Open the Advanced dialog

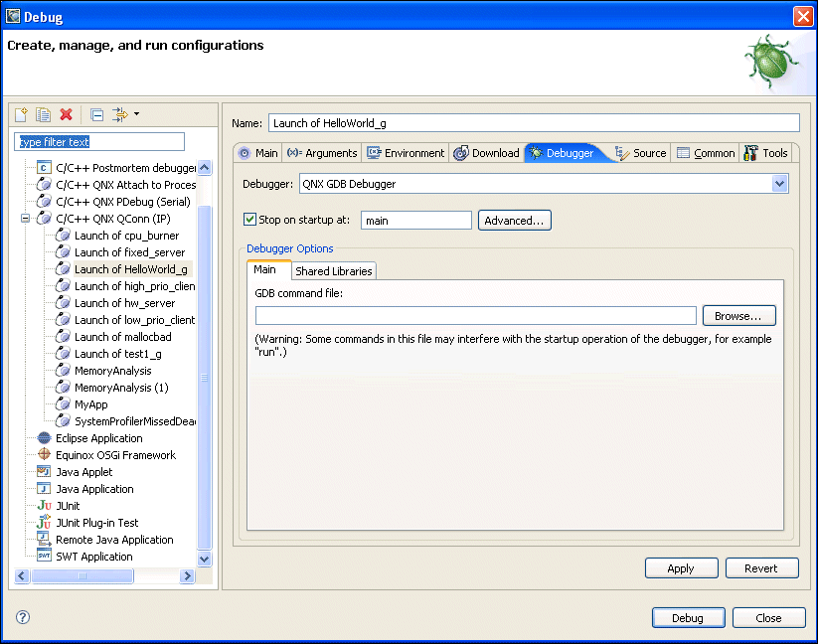click(514, 220)
